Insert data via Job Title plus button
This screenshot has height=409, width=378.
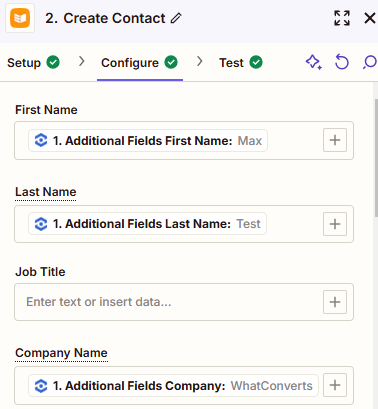tap(335, 302)
